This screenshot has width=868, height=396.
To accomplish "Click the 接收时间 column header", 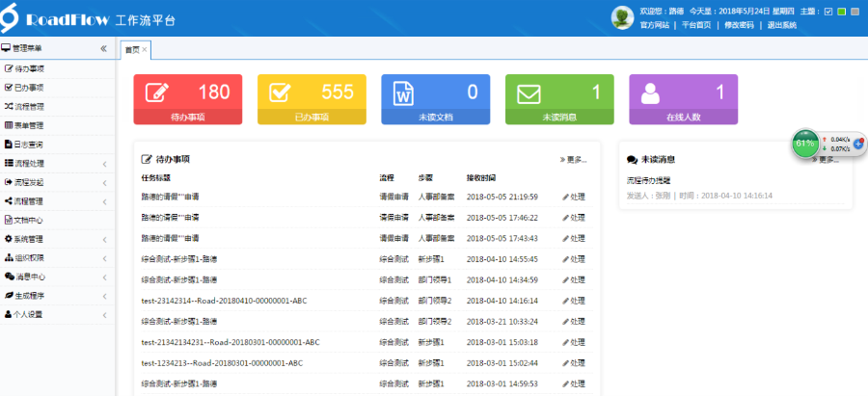I will click(481, 177).
